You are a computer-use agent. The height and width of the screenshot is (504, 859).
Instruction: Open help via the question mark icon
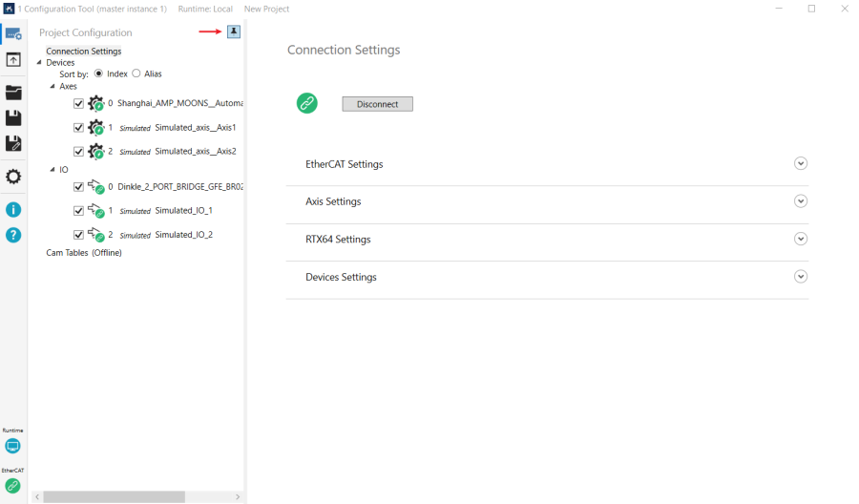[x=13, y=234]
